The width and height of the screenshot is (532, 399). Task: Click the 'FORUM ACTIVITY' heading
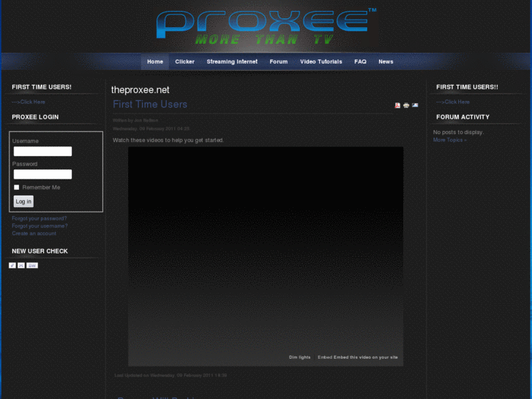pyautogui.click(x=462, y=117)
